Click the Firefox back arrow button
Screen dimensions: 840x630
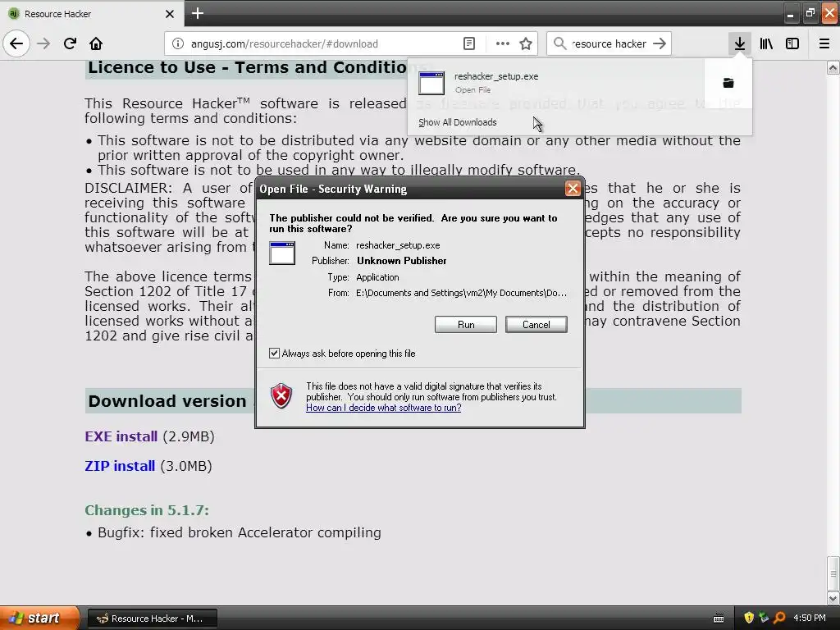point(16,43)
